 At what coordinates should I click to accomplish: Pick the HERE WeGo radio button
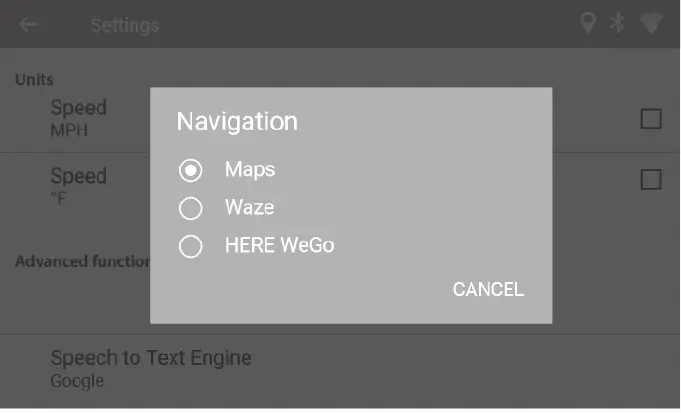point(190,246)
